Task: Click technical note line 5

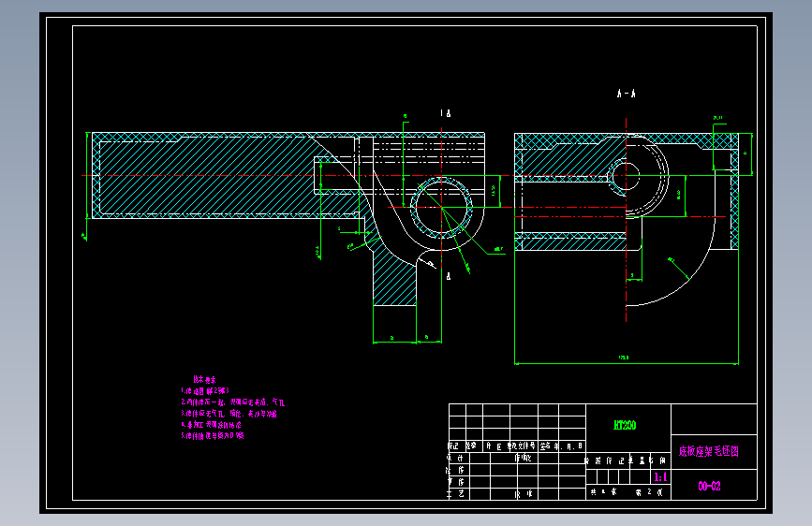Action: point(213,436)
